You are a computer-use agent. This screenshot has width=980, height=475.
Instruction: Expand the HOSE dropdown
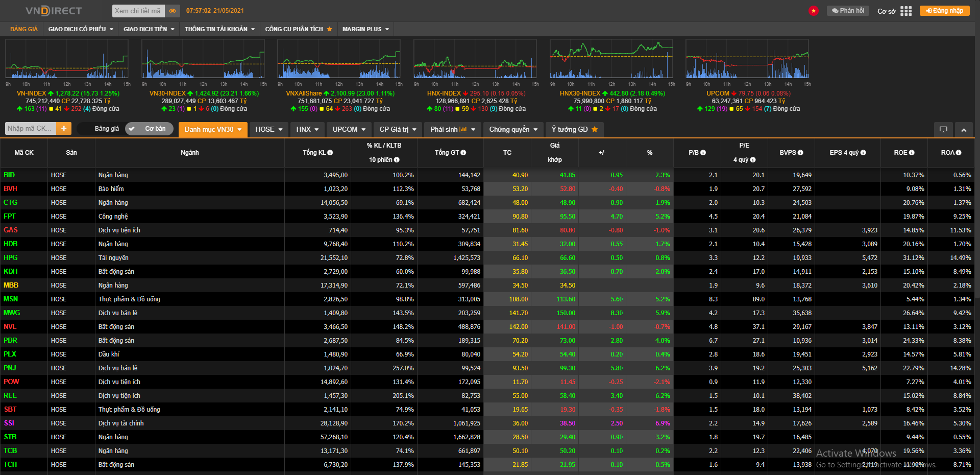[269, 130]
